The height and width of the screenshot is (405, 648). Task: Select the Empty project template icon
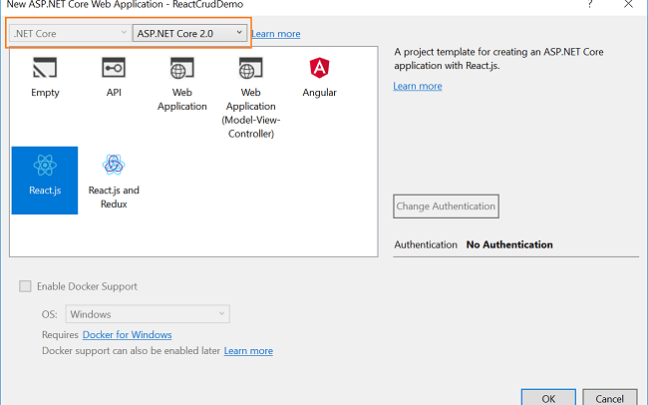45,68
